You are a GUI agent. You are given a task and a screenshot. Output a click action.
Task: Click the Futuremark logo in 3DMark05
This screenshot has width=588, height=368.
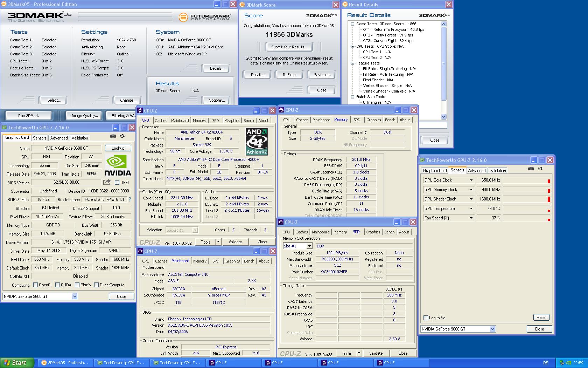(204, 17)
